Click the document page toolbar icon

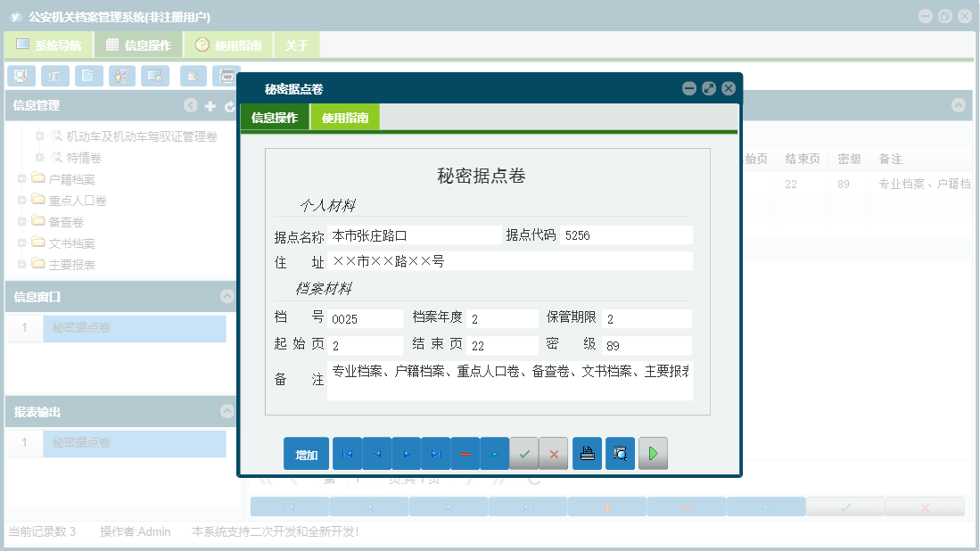(88, 76)
